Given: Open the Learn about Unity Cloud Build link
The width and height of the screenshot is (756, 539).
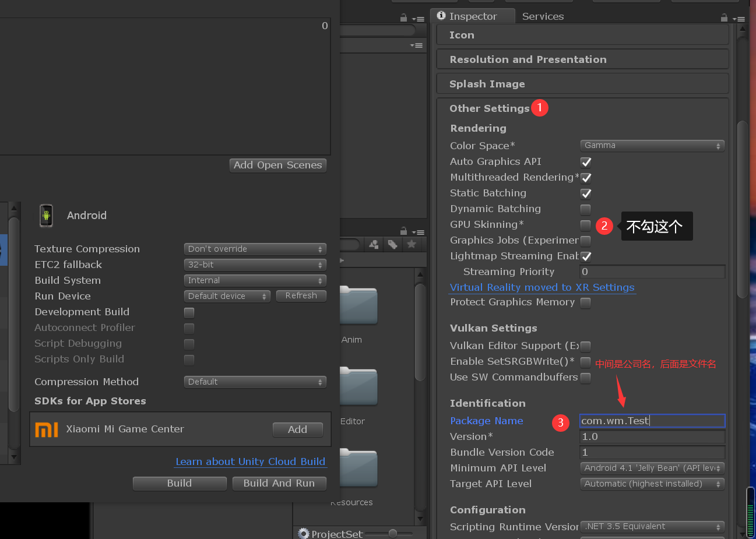Looking at the screenshot, I should point(251,462).
